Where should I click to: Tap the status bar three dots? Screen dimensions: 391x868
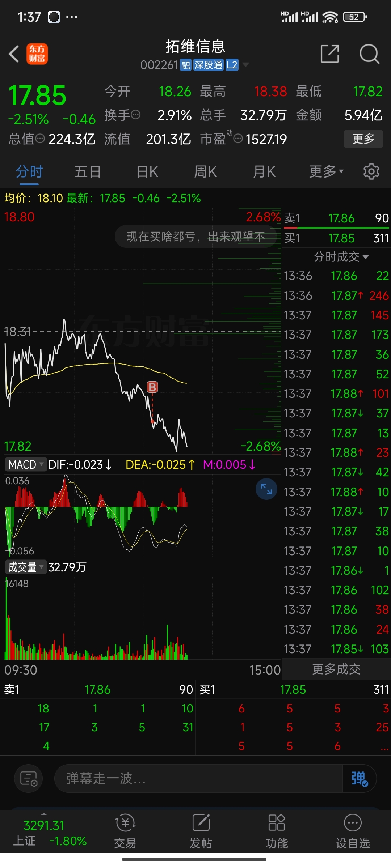tap(72, 17)
